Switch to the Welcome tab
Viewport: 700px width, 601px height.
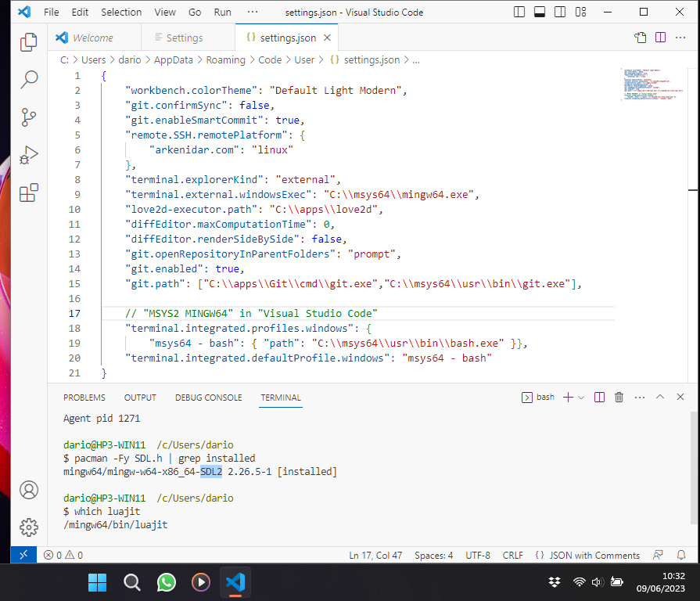93,38
